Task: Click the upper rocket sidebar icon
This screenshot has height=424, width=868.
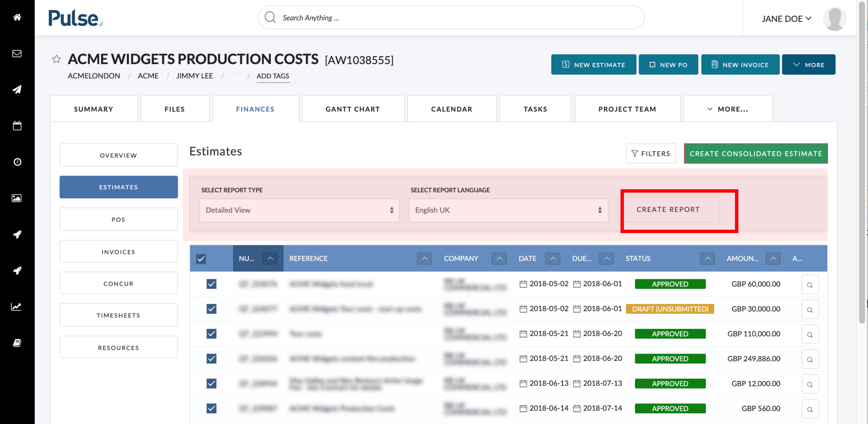Action: coord(17,234)
